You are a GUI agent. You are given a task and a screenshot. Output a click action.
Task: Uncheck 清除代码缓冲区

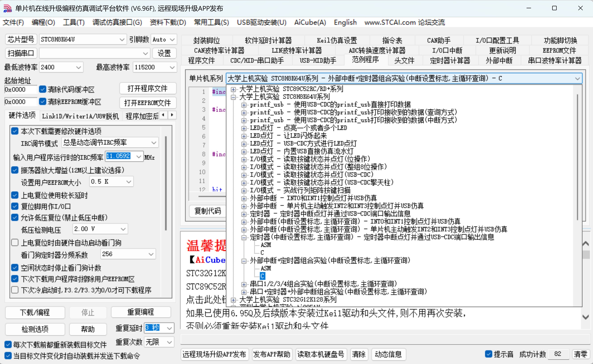coord(42,89)
